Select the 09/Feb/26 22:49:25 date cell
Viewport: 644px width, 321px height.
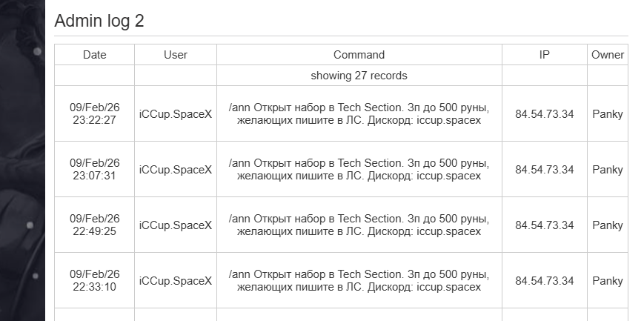(x=94, y=225)
